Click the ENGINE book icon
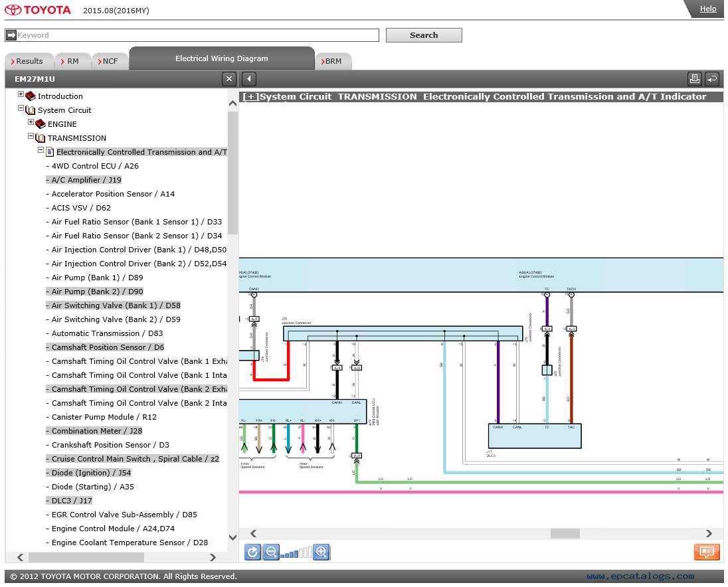Viewport: 728px width, 587px height. point(41,124)
